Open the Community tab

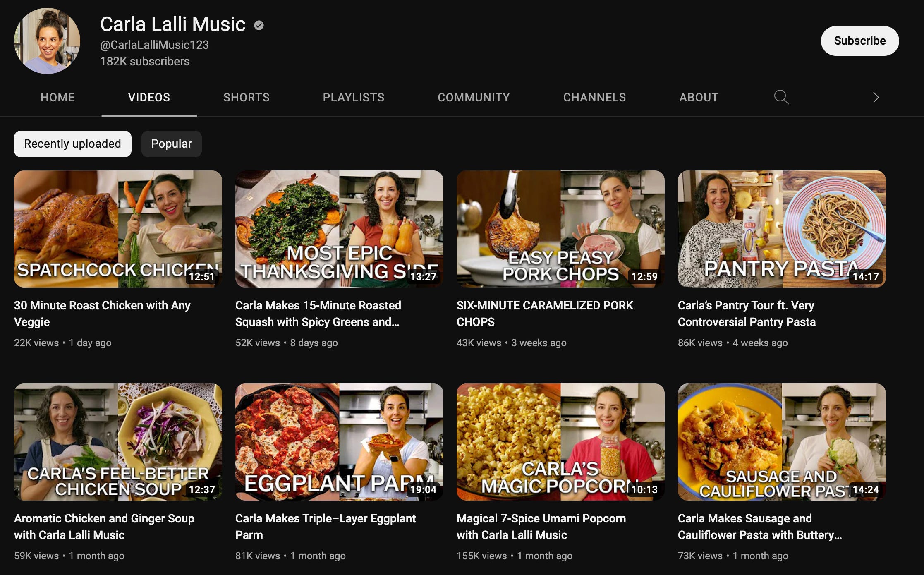tap(474, 97)
